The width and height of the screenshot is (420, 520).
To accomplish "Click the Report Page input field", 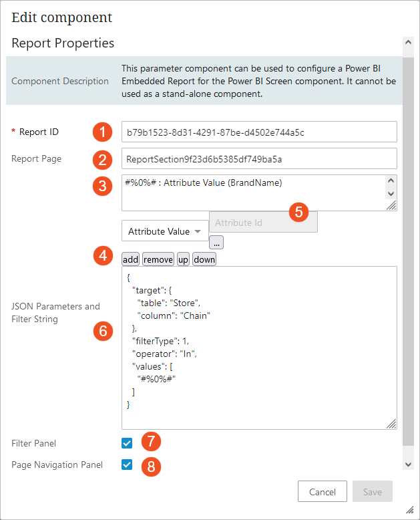I will point(258,159).
